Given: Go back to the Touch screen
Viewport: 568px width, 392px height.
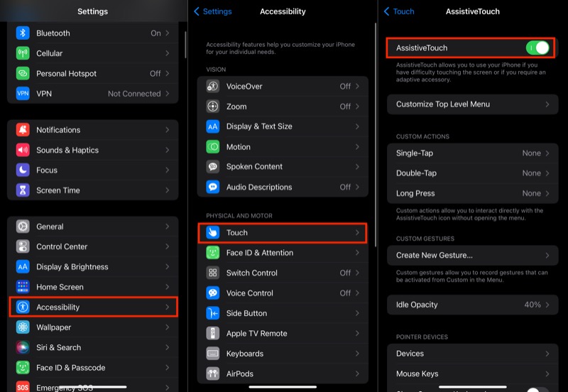Looking at the screenshot, I should click(x=399, y=11).
